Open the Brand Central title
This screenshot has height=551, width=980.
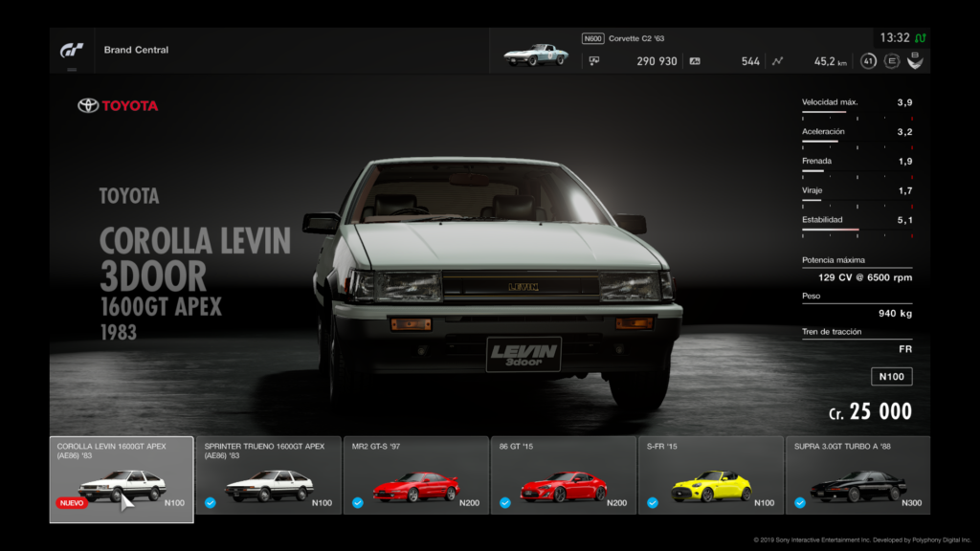[136, 50]
